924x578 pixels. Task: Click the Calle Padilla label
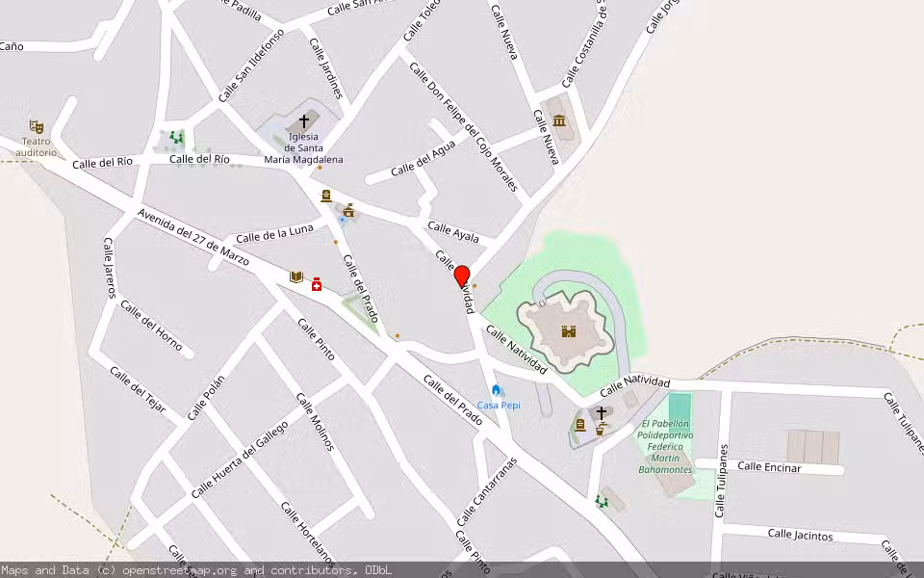click(242, 9)
